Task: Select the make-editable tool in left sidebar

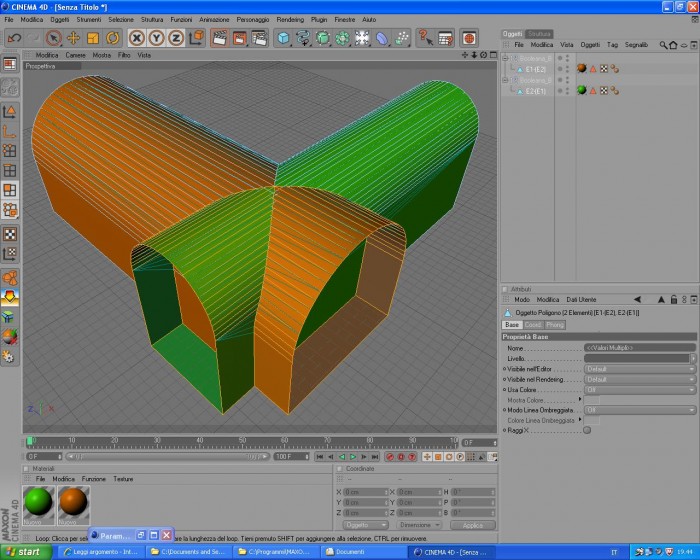Action: click(10, 87)
